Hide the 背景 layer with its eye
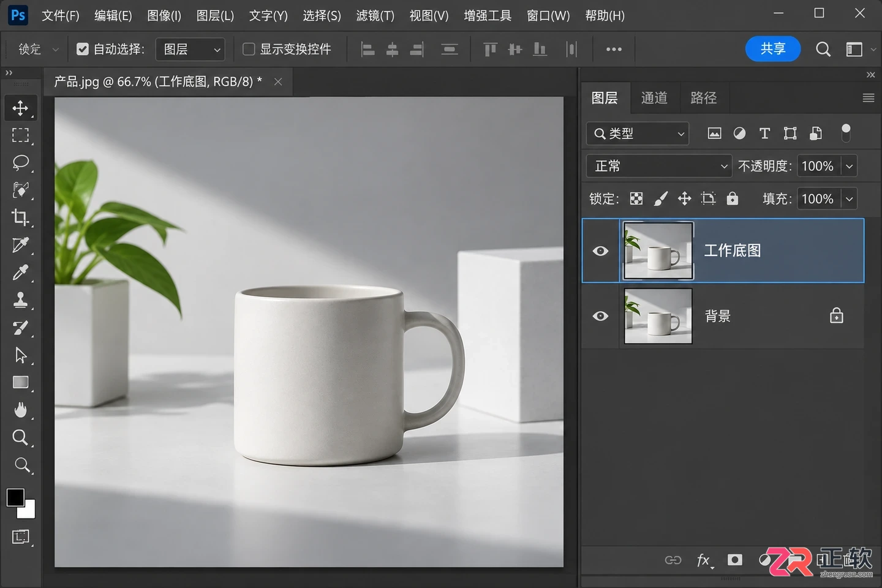 point(600,316)
